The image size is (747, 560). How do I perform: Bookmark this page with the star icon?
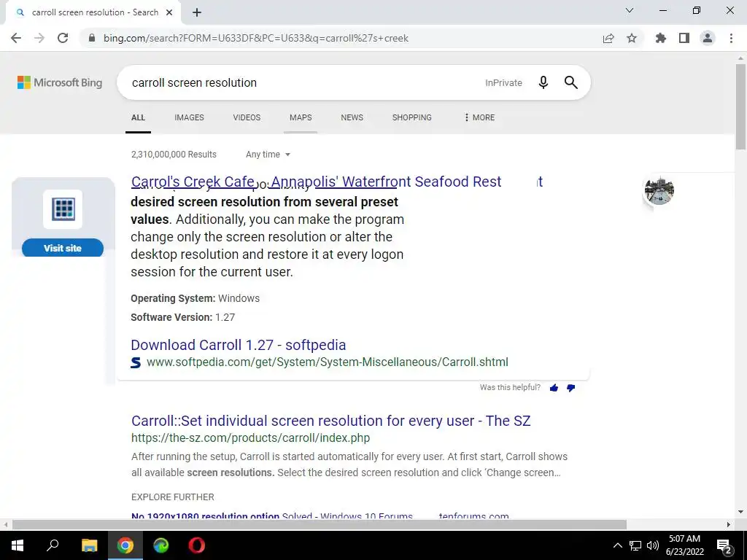pos(632,38)
